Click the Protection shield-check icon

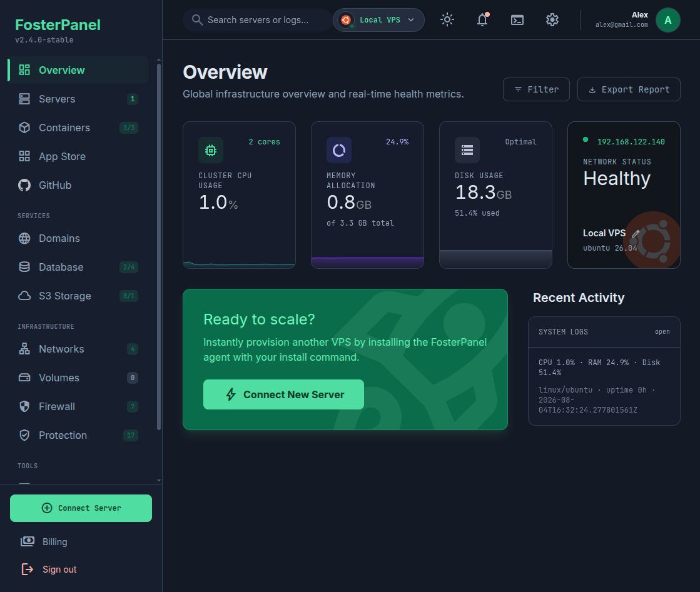[24, 435]
